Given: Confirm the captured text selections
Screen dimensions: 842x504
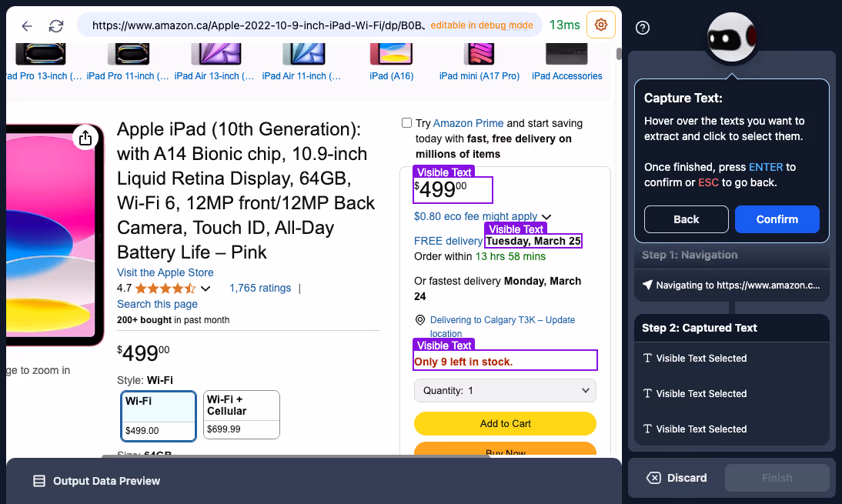Looking at the screenshot, I should (777, 219).
